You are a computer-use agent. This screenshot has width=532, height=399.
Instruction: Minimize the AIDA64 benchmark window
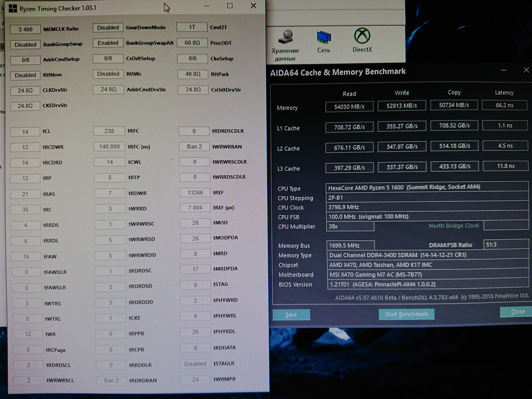pyautogui.click(x=504, y=70)
